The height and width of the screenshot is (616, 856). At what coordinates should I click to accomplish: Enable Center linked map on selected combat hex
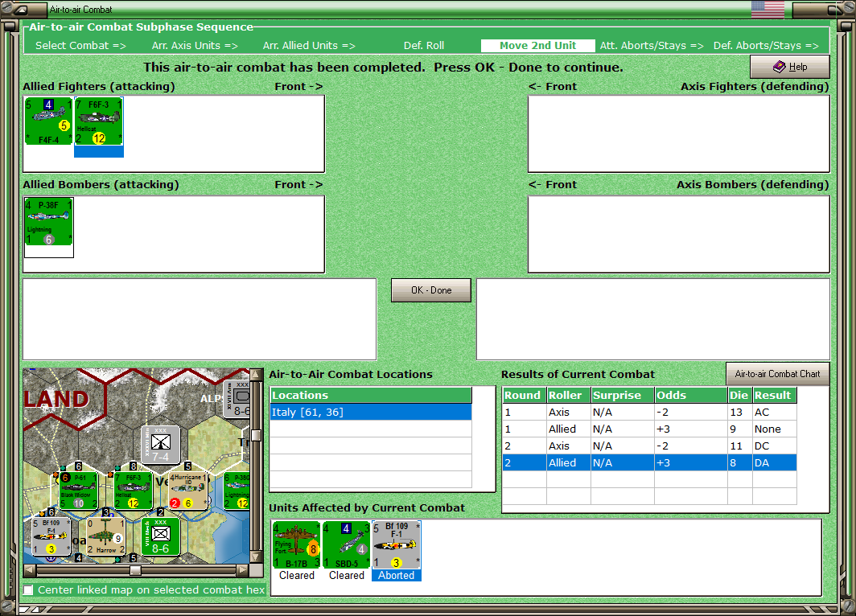click(28, 589)
